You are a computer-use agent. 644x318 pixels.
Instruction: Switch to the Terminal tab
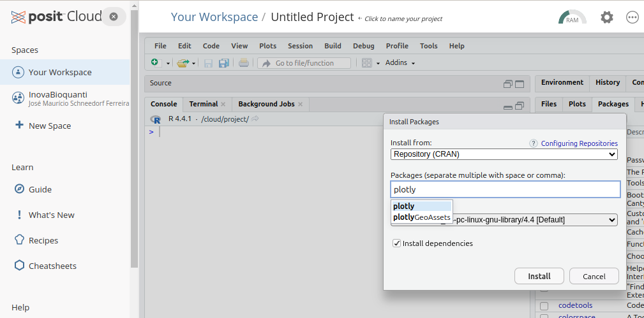(x=204, y=105)
